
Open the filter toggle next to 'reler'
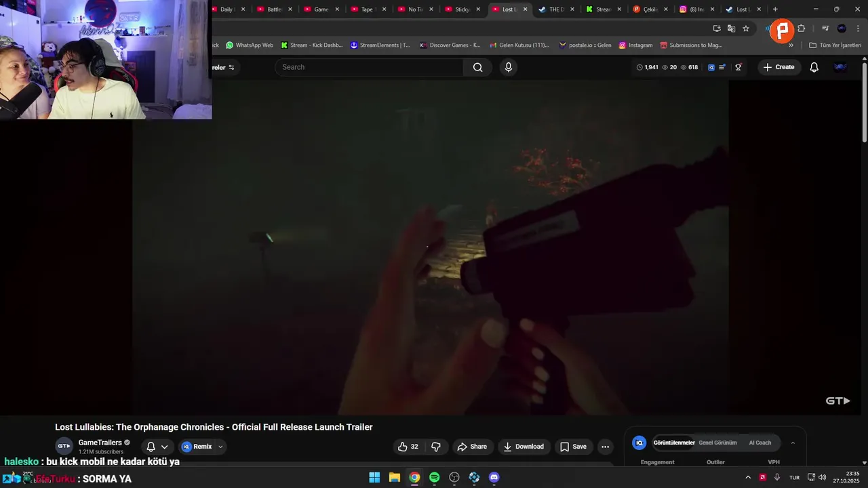coord(231,67)
